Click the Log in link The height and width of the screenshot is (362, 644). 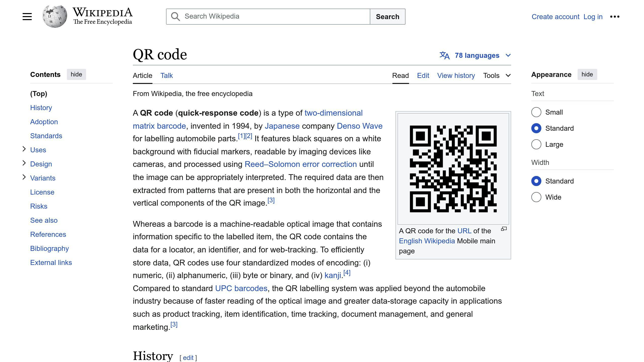[x=593, y=17]
